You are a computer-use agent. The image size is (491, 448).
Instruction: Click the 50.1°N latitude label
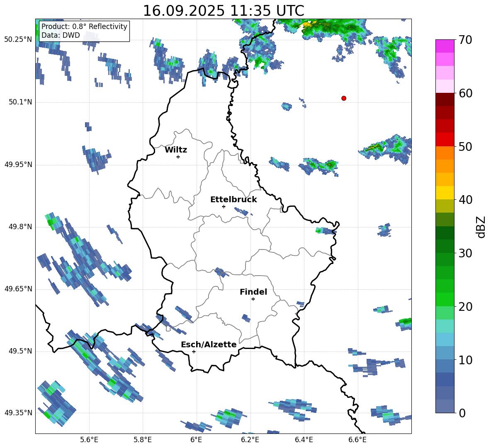[20, 102]
